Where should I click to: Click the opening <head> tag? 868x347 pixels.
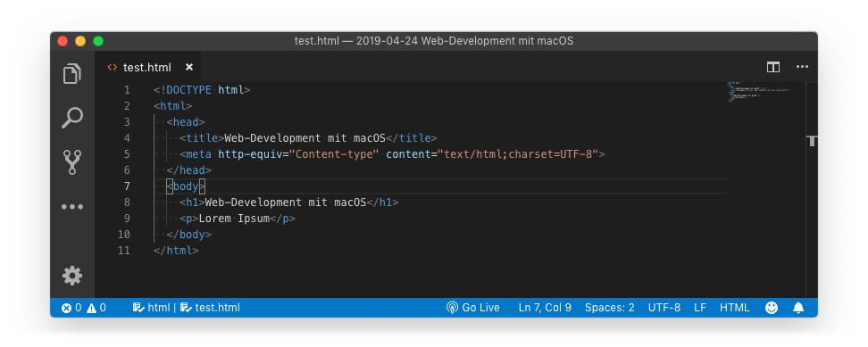[186, 122]
